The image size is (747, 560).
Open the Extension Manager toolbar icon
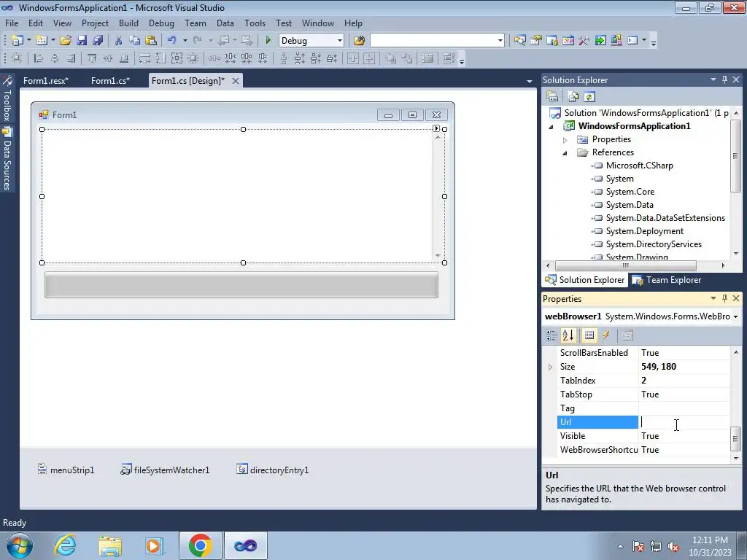[x=616, y=41]
